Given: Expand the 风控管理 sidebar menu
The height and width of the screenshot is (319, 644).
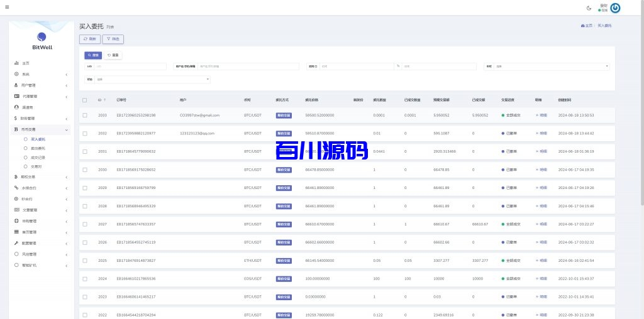Looking at the screenshot, I should [41, 254].
